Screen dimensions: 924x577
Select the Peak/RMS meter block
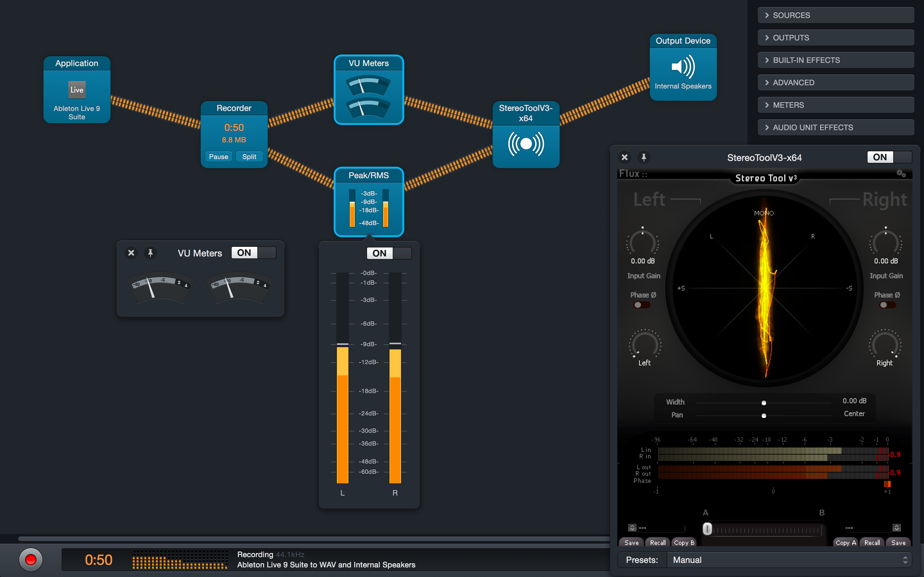coord(368,208)
